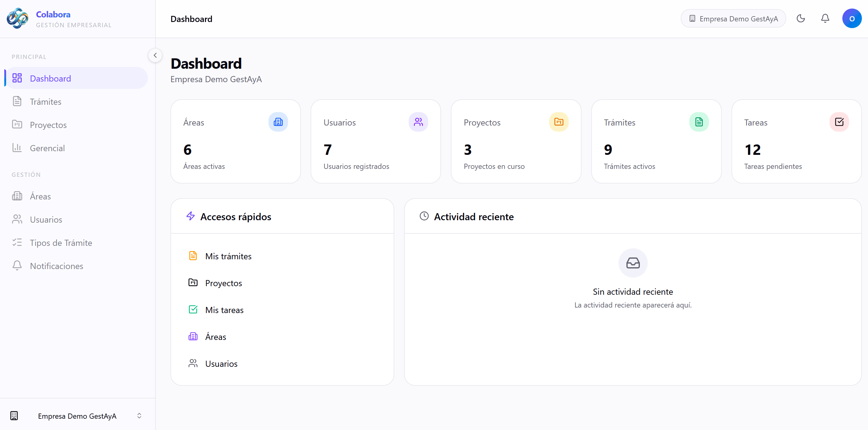
Task: Open Proyectos from the Gestión-free sidebar section
Action: 48,124
